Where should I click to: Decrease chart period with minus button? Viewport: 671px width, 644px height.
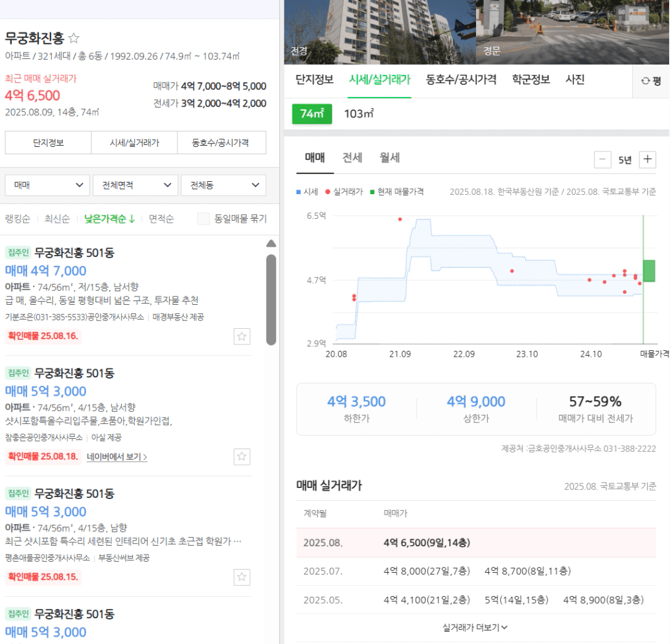[602, 159]
